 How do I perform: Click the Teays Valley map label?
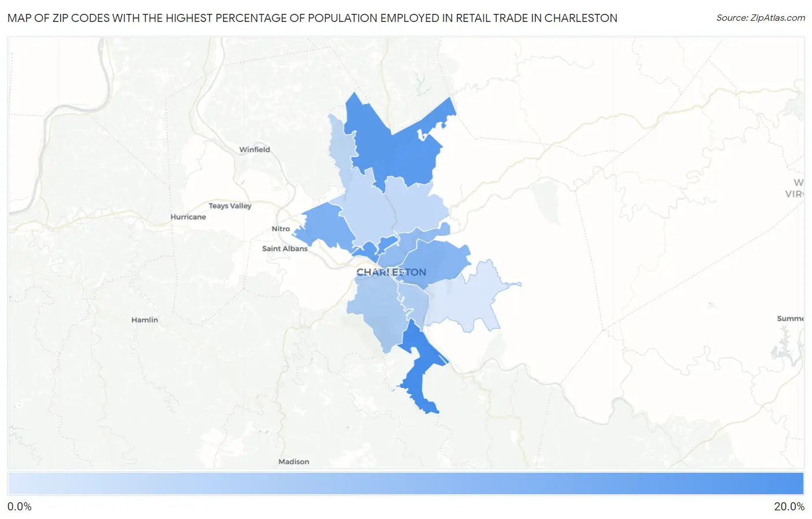(x=230, y=206)
